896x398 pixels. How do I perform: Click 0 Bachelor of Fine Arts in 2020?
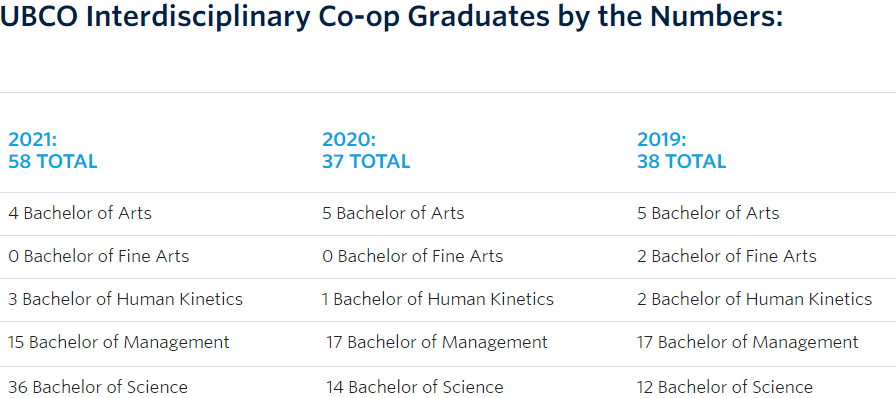[x=413, y=256]
